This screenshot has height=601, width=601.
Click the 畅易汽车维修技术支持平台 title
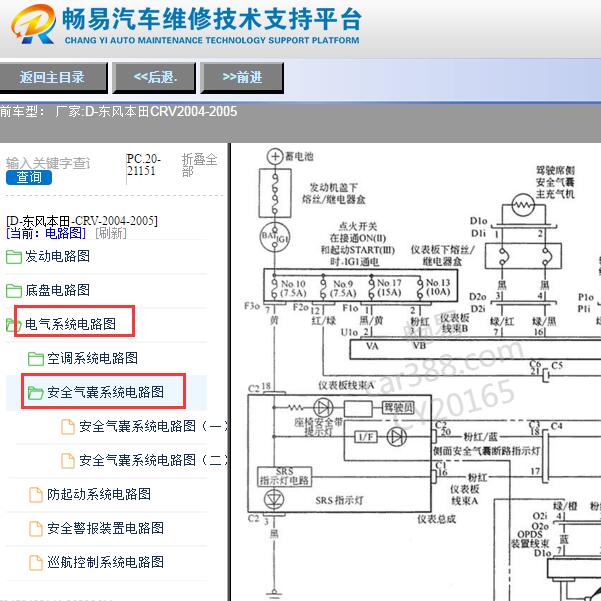point(212,19)
